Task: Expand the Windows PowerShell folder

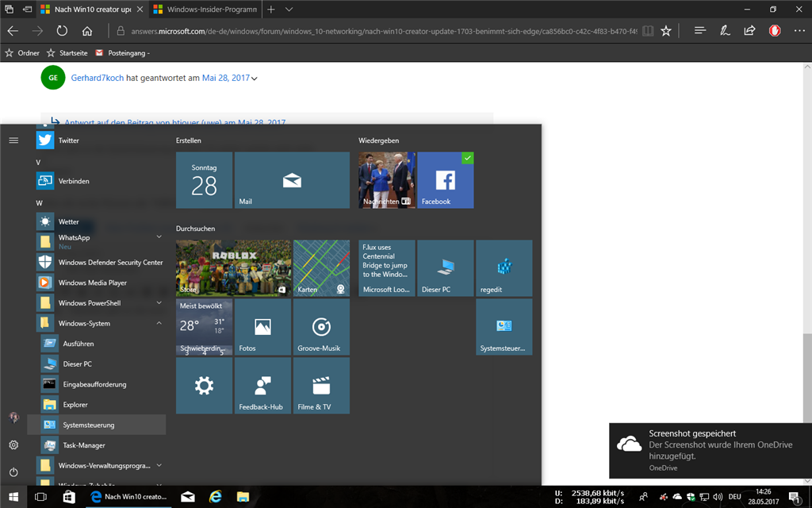Action: [159, 302]
